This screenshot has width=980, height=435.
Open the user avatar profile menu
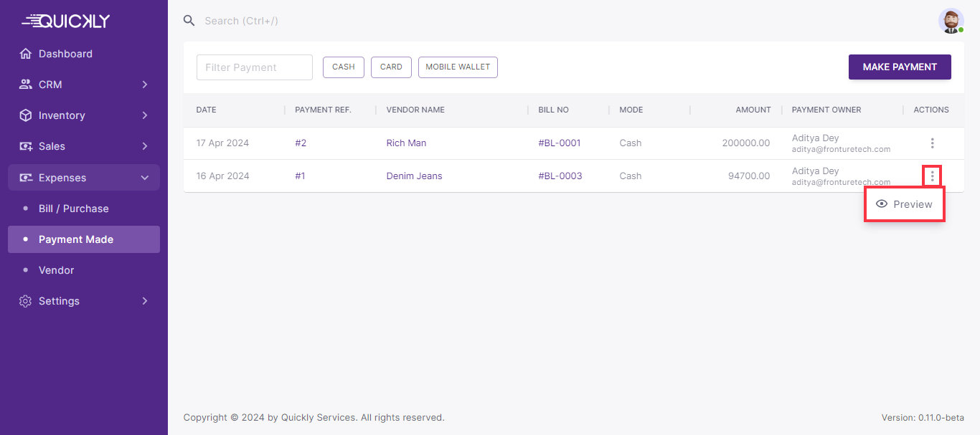point(951,21)
